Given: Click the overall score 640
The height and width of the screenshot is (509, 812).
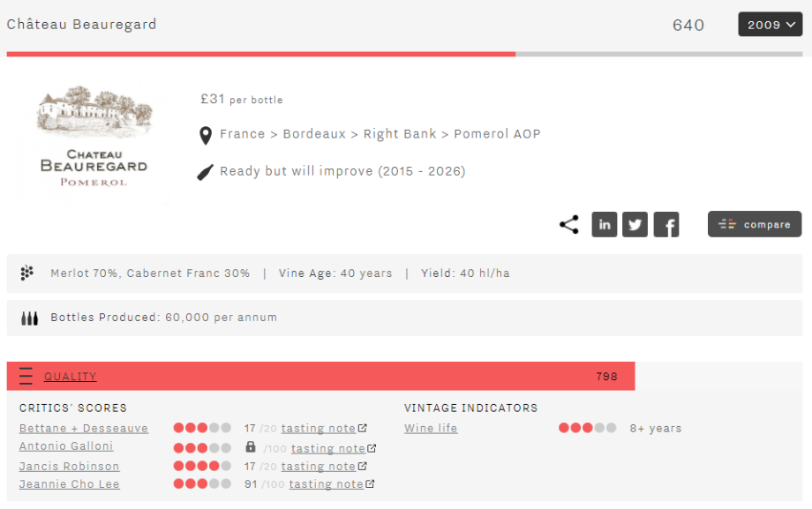Looking at the screenshot, I should point(688,25).
